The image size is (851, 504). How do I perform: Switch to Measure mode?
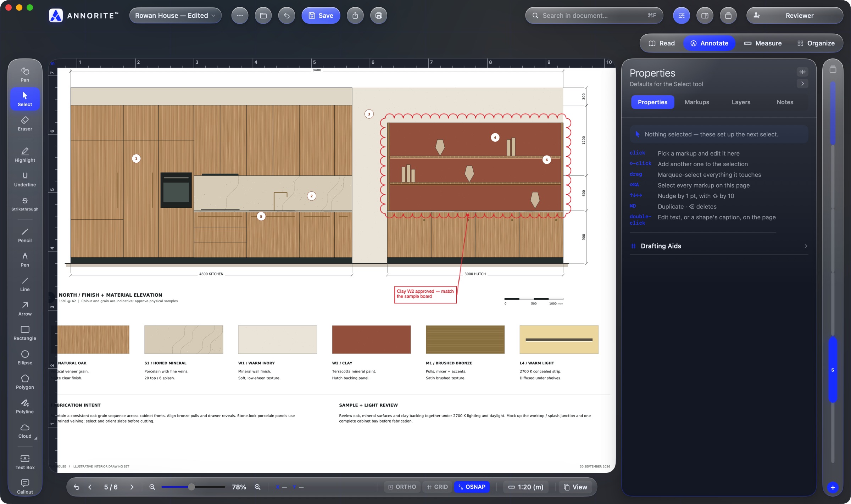coord(762,43)
